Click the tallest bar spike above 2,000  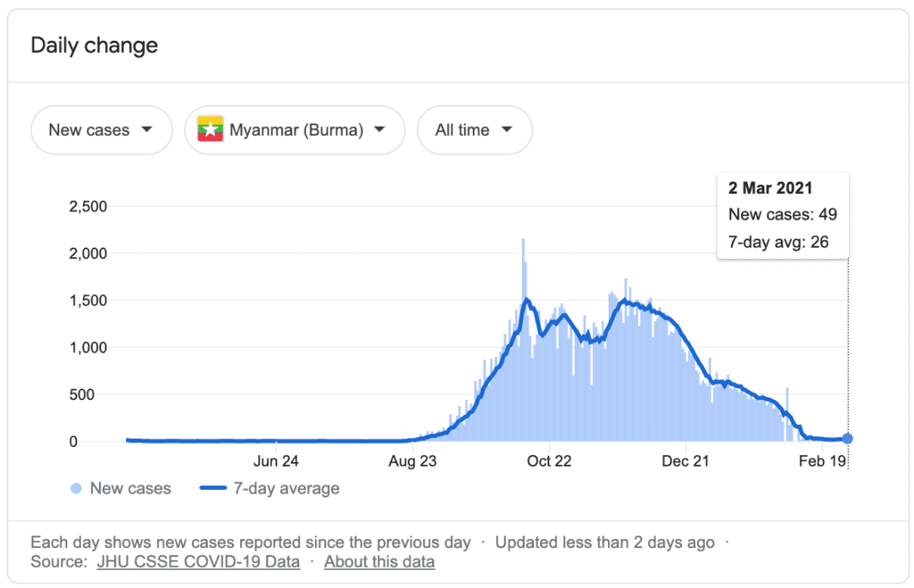tap(523, 243)
